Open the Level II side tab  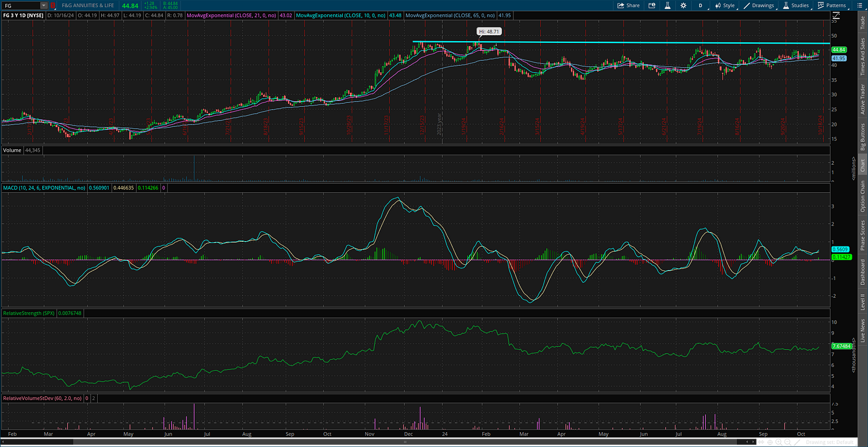863,302
